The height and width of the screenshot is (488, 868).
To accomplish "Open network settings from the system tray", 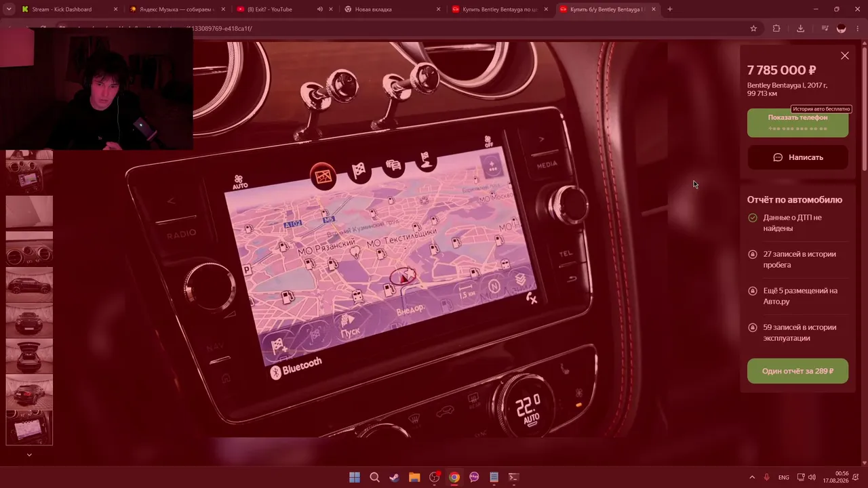I will (801, 477).
